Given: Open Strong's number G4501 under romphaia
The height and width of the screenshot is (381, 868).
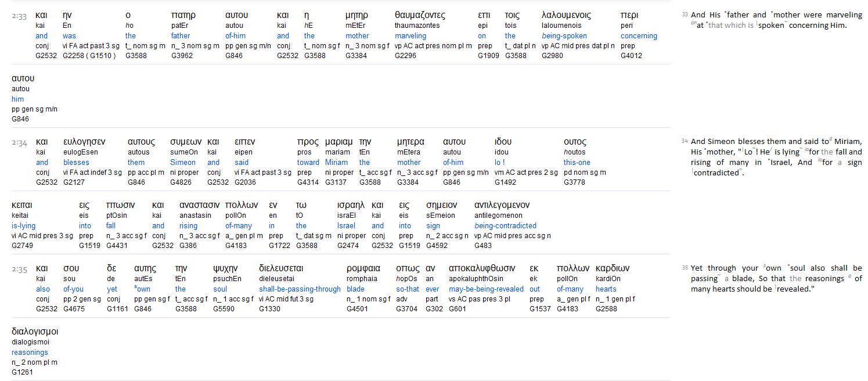Looking at the screenshot, I should pyautogui.click(x=357, y=309).
